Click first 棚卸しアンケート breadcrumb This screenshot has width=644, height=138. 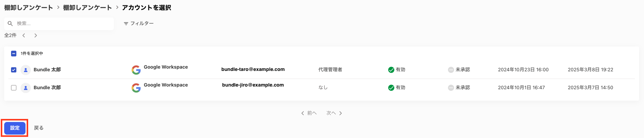(x=29, y=8)
